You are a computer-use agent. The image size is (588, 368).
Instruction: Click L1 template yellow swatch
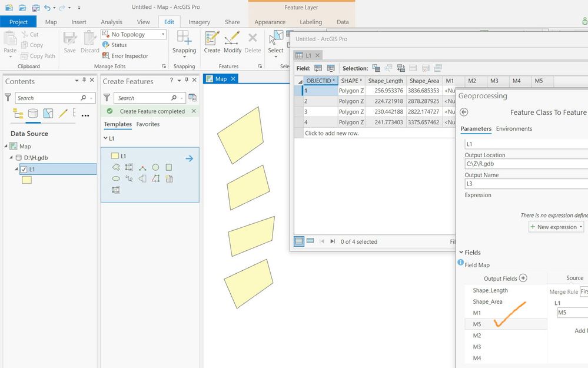point(115,155)
